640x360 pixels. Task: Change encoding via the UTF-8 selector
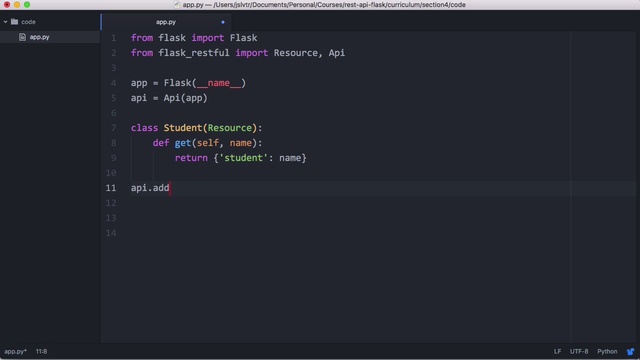(x=579, y=351)
